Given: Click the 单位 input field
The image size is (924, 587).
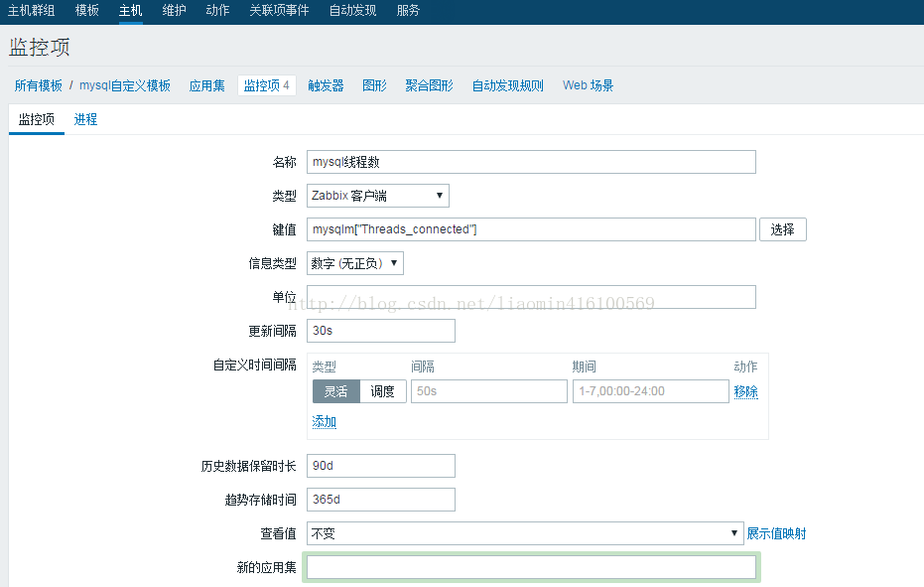Looking at the screenshot, I should point(531,297).
